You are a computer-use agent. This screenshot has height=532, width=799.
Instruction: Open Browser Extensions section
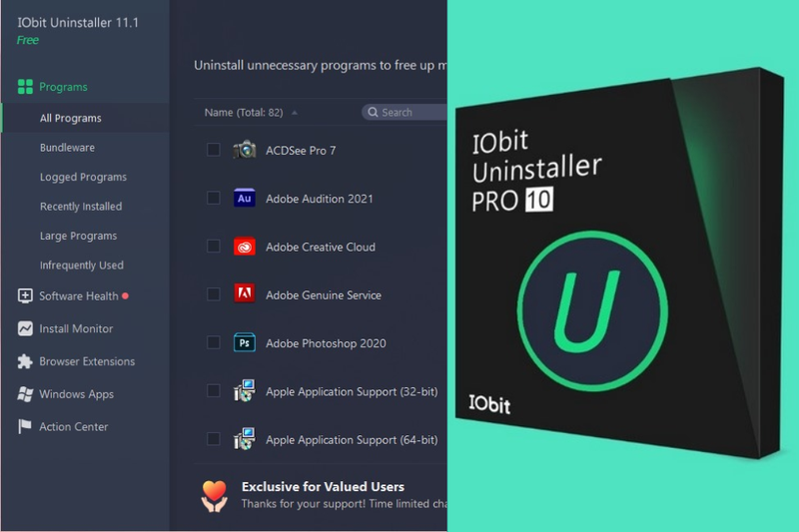tap(87, 361)
